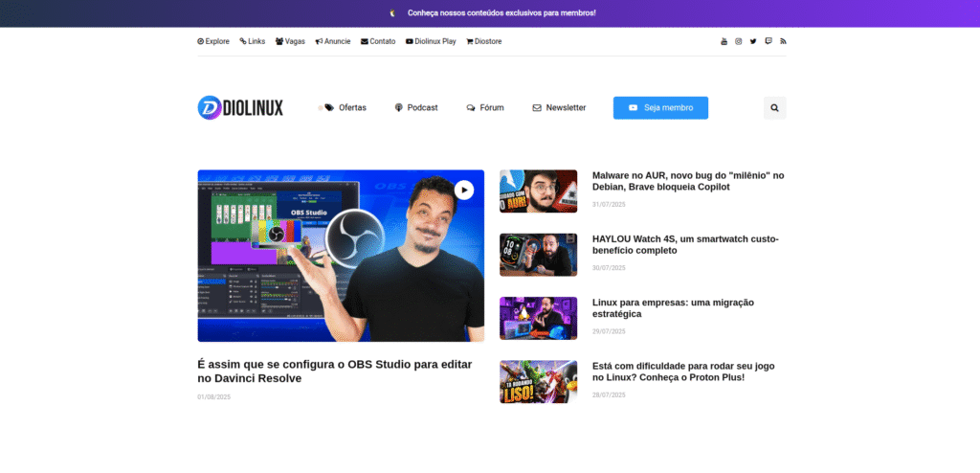Open the Newsletter page
This screenshot has height=473, width=980.
click(x=559, y=107)
